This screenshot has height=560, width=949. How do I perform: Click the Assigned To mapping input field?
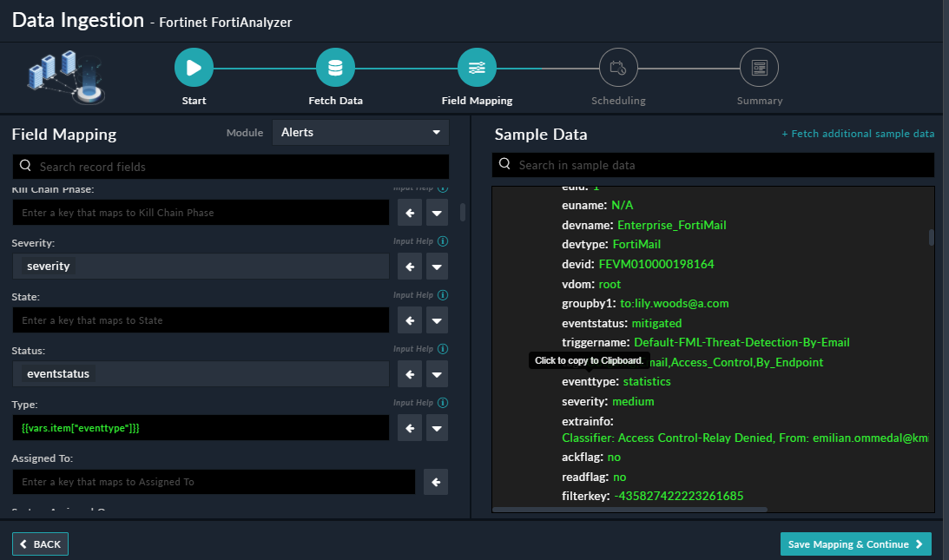[214, 482]
